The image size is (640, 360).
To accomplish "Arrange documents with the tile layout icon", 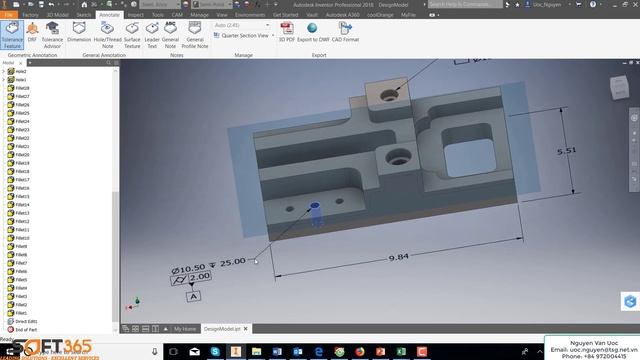I will (136, 329).
